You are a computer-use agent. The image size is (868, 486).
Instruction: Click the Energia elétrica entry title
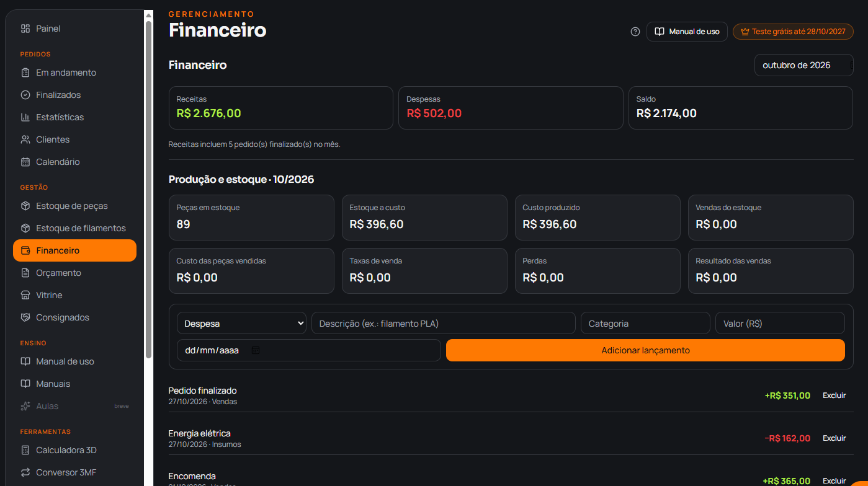coord(200,433)
